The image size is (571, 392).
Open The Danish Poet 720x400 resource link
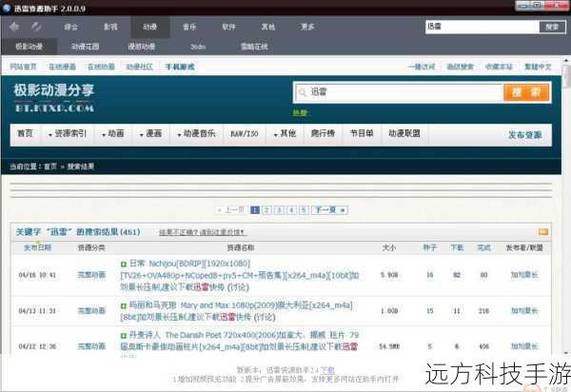point(240,342)
